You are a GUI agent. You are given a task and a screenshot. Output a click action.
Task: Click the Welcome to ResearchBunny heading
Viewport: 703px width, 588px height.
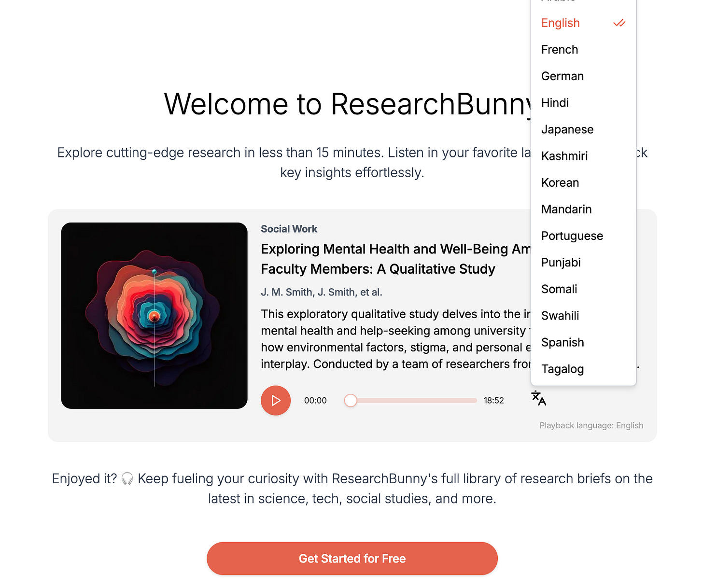coord(348,104)
